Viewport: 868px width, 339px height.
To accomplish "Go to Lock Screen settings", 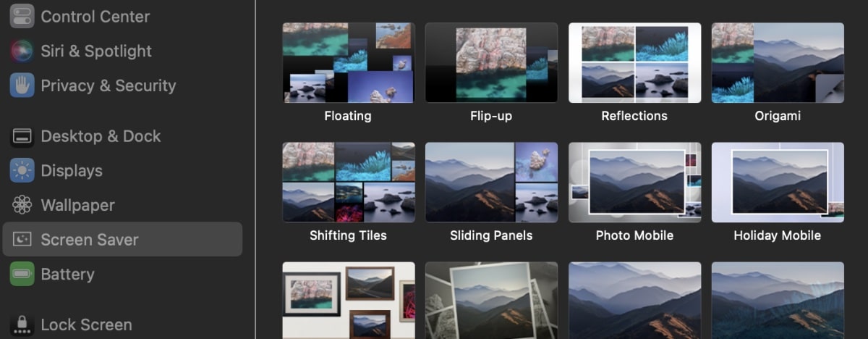I will coord(85,325).
